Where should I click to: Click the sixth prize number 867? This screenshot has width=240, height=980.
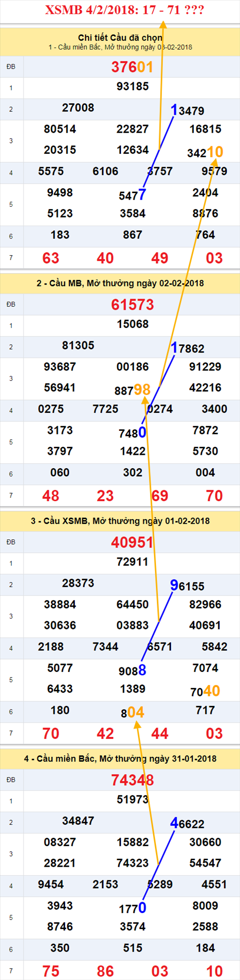132,235
